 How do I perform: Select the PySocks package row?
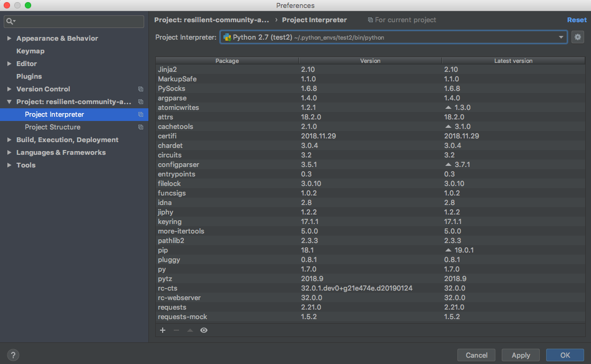[370, 88]
